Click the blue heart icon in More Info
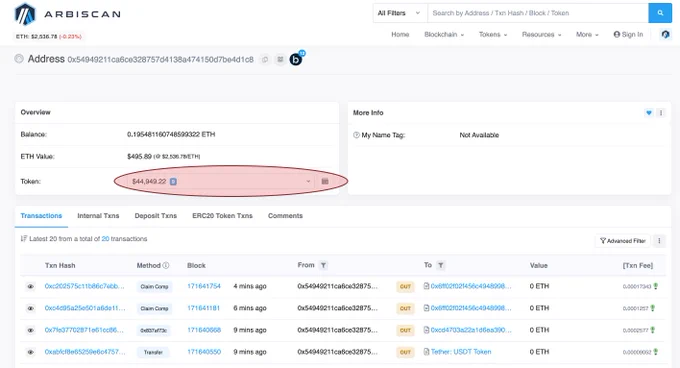 pyautogui.click(x=649, y=113)
